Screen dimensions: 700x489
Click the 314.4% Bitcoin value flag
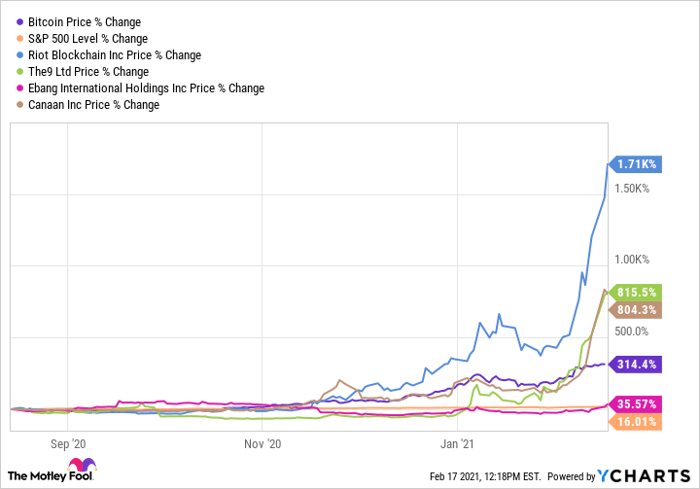point(636,364)
